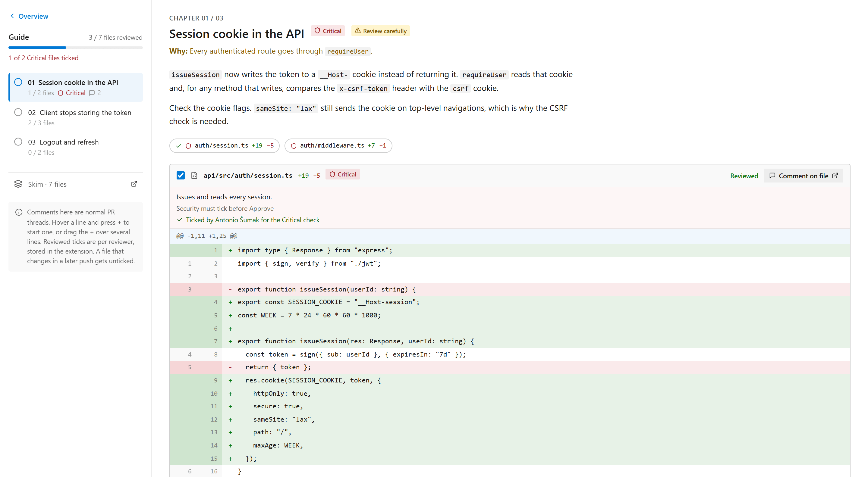Open Comment on file

click(803, 176)
